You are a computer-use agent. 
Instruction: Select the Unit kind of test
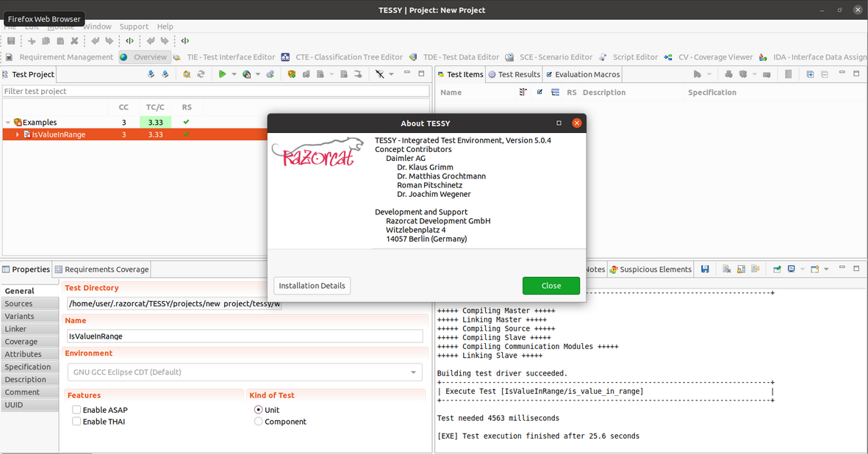click(258, 410)
